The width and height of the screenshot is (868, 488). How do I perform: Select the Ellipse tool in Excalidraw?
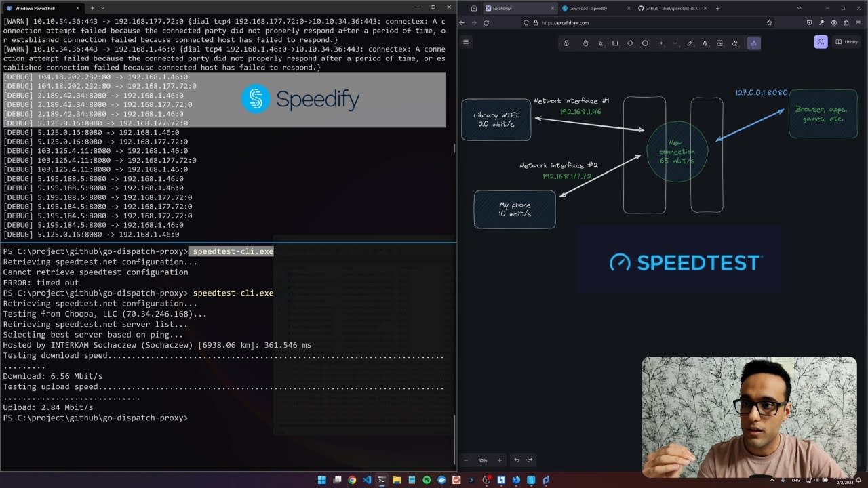[x=645, y=43]
